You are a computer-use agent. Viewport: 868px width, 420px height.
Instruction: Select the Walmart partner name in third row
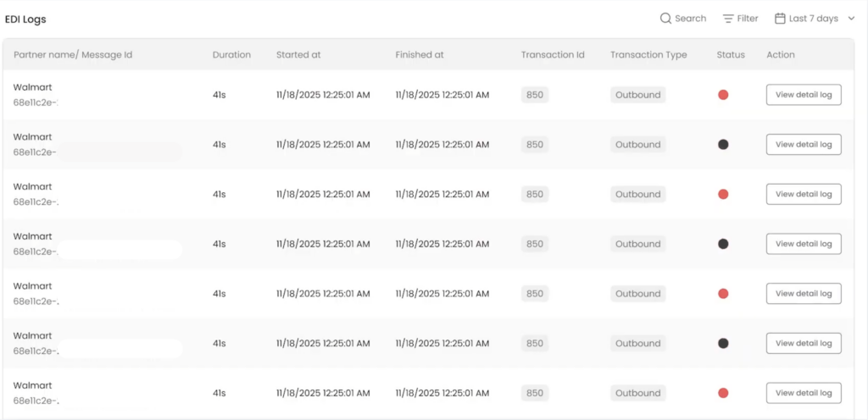(x=32, y=186)
